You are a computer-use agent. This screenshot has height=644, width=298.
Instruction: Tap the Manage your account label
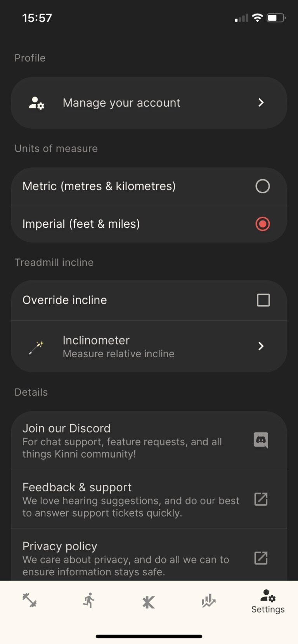(x=121, y=103)
